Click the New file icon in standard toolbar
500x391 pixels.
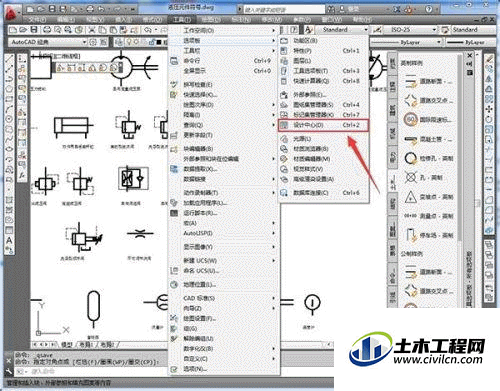pos(13,30)
